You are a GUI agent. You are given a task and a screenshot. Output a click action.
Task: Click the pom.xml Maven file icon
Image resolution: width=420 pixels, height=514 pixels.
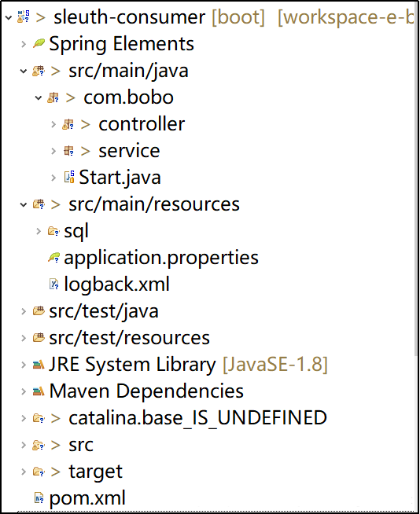[x=39, y=498]
